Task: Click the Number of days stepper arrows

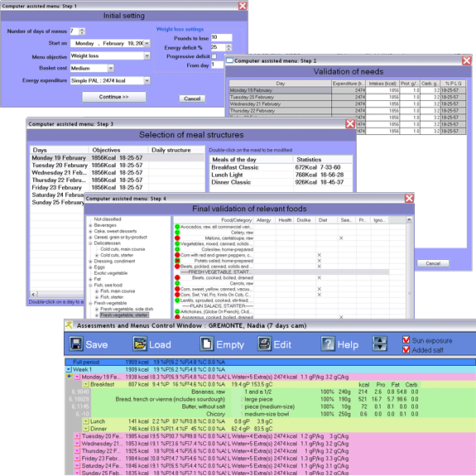Action: (x=82, y=31)
